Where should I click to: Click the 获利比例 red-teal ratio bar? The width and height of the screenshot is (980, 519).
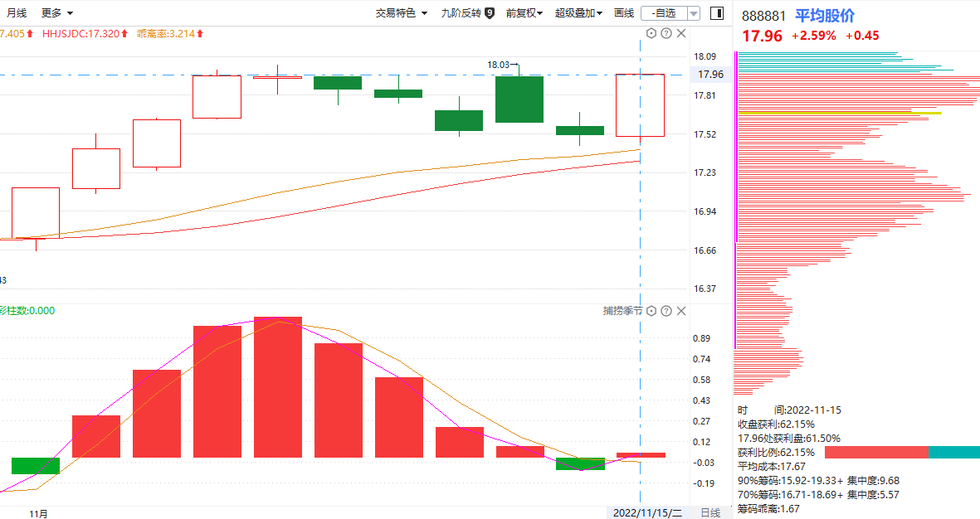point(902,452)
